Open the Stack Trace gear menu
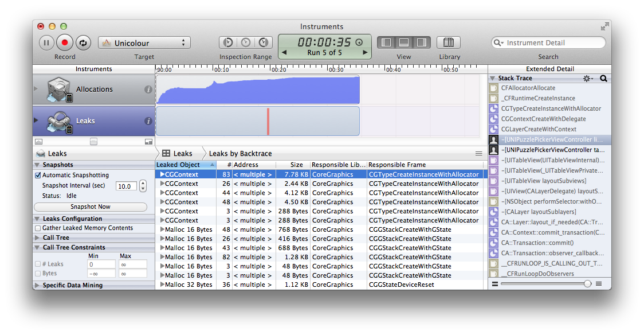The height and width of the screenshot is (335, 644). pos(588,78)
